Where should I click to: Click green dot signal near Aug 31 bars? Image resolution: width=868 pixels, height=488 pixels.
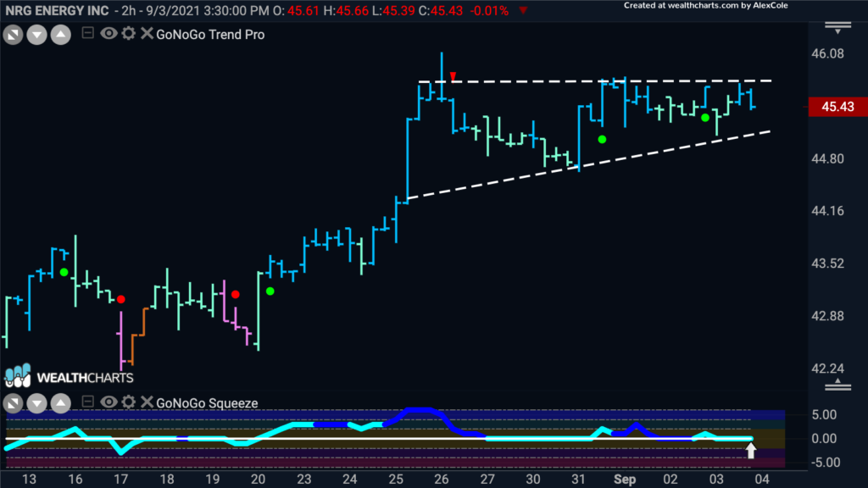pos(602,140)
